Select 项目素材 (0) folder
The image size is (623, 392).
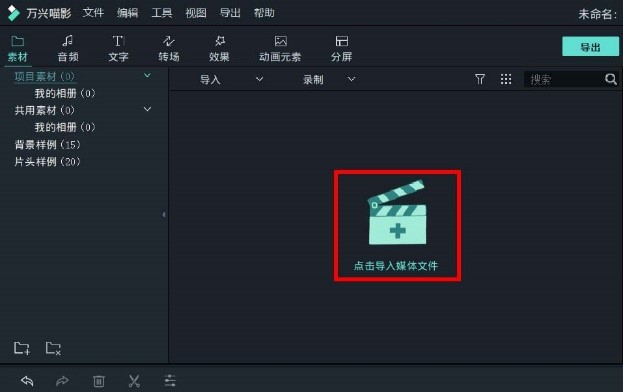tap(44, 76)
